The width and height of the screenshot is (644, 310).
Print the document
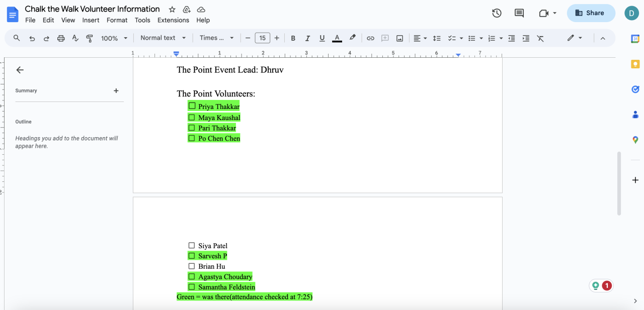[x=61, y=38]
